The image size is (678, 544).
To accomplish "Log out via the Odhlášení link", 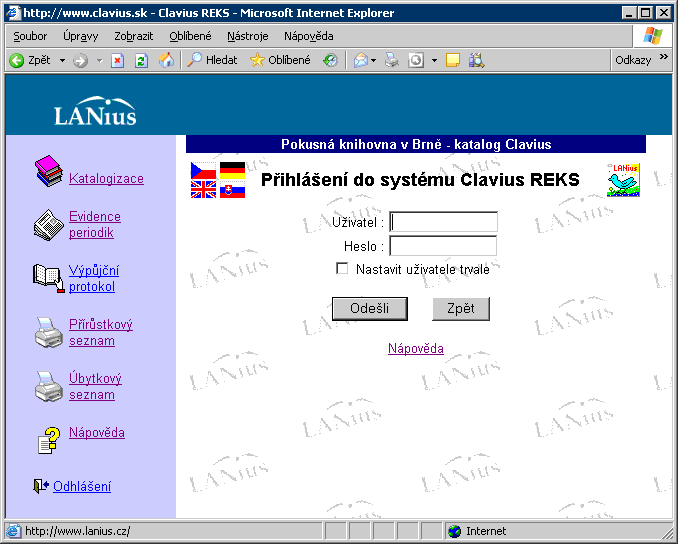I will (x=82, y=486).
